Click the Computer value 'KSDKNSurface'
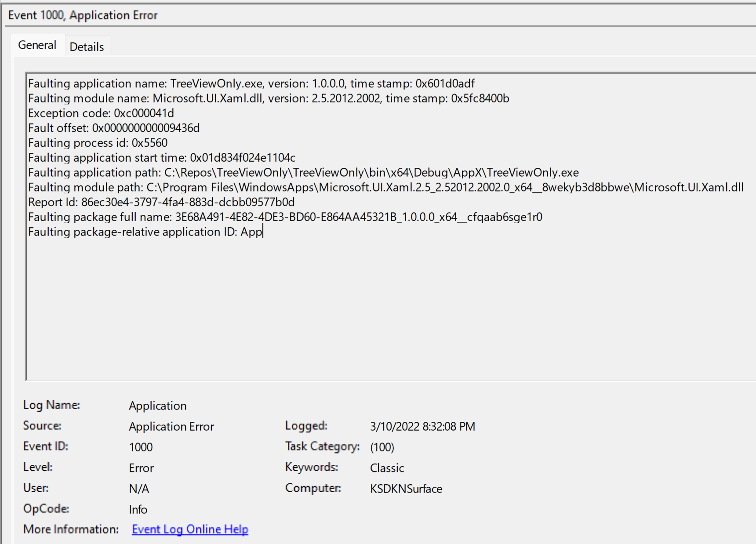This screenshot has width=756, height=544. (406, 489)
